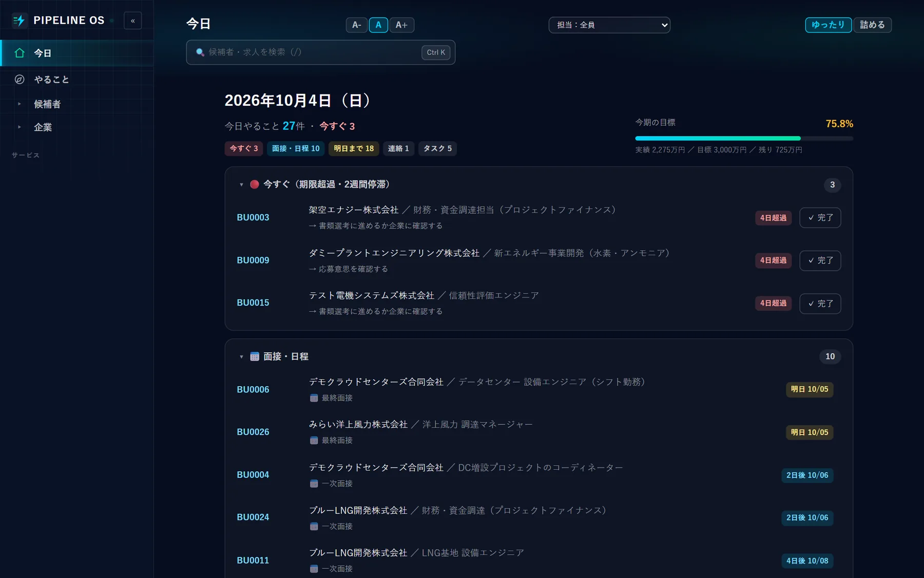Click the 明日 10/05 badge on BU0006
Viewport: 924px width, 578px height.
810,389
